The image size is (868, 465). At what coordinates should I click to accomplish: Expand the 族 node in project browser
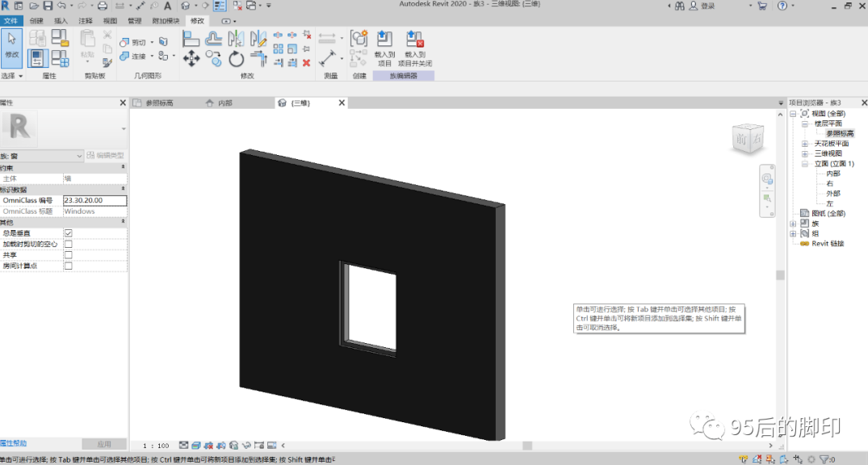coord(793,224)
